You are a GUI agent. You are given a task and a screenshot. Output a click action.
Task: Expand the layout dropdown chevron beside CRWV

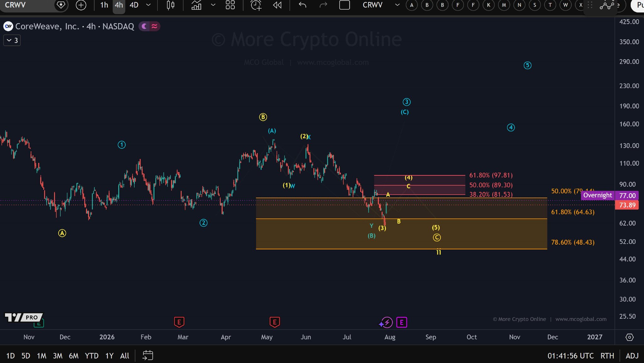point(397,5)
